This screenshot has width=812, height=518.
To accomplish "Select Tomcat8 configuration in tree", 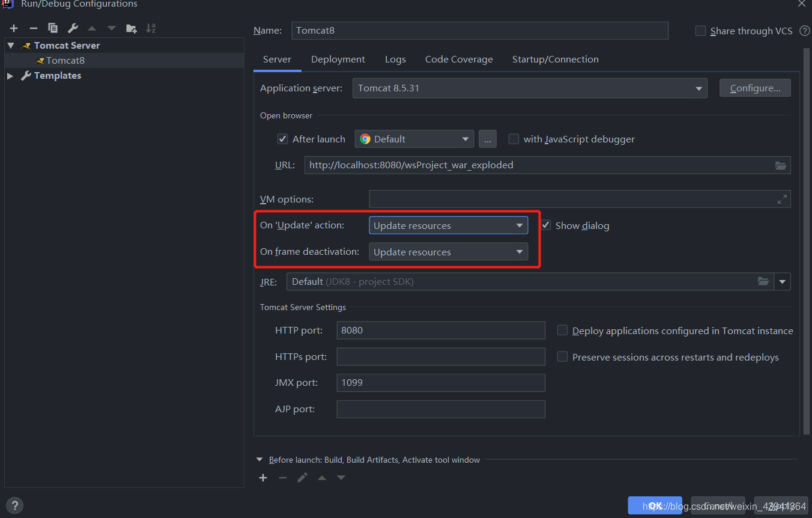I will 124,60.
